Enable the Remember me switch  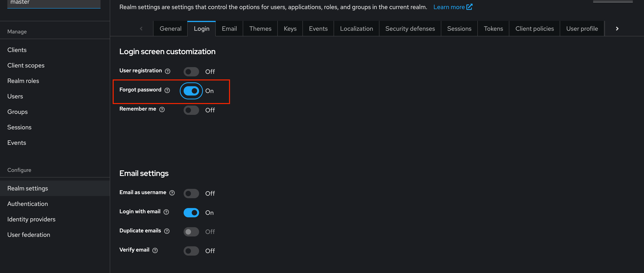click(x=191, y=110)
